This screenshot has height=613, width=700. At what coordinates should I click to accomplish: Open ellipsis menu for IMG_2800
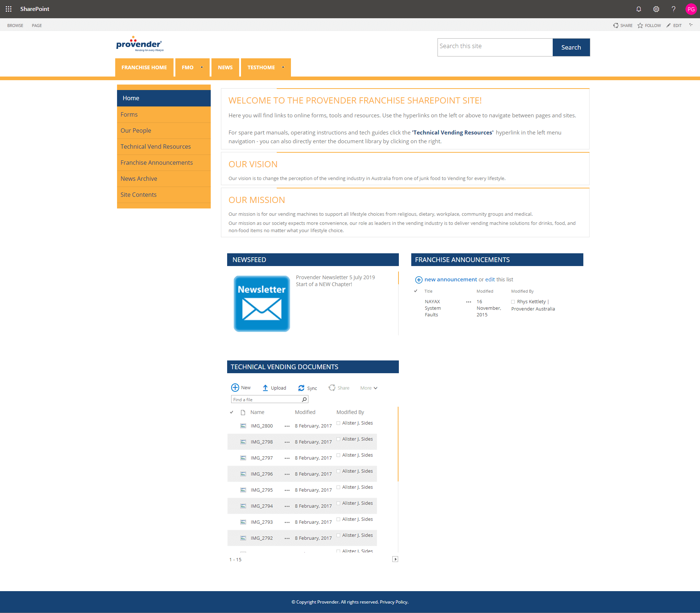[287, 426]
